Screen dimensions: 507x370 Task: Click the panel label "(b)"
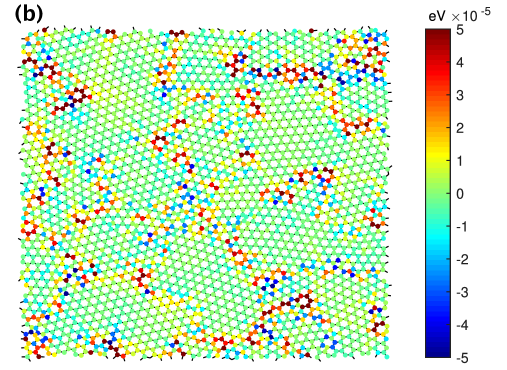[x=29, y=14]
